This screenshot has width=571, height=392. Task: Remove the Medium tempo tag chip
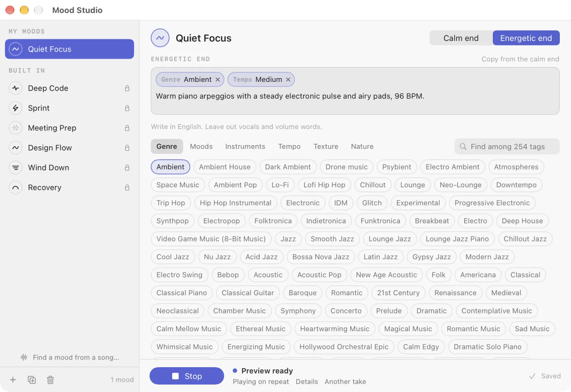click(288, 79)
